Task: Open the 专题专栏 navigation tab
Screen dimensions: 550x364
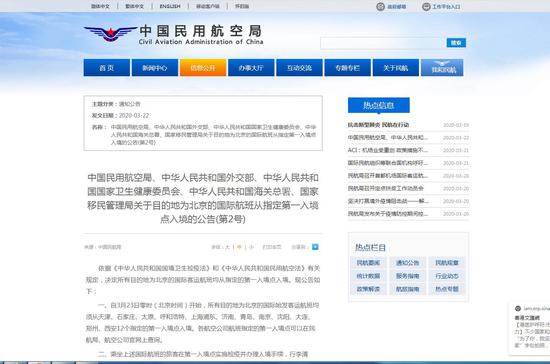Action: (348, 68)
